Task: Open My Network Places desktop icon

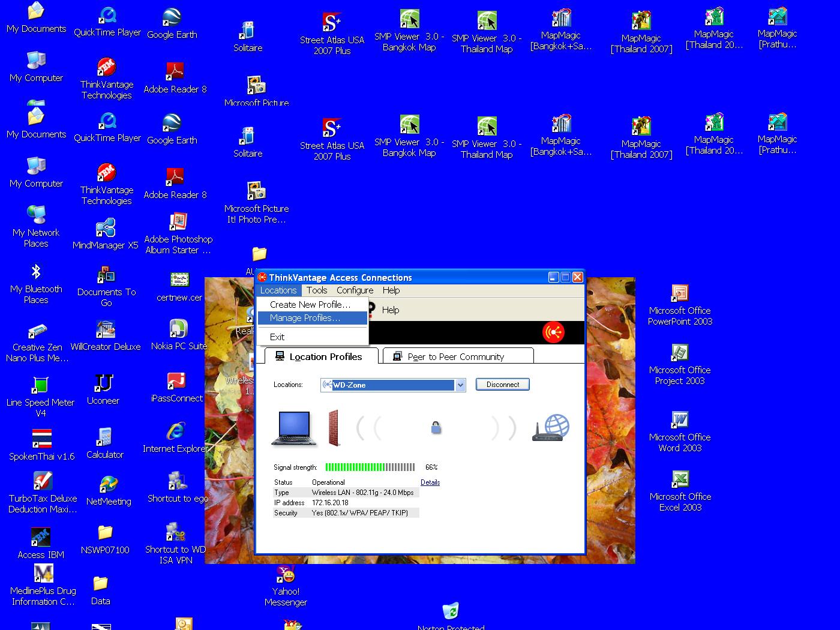Action: [36, 226]
